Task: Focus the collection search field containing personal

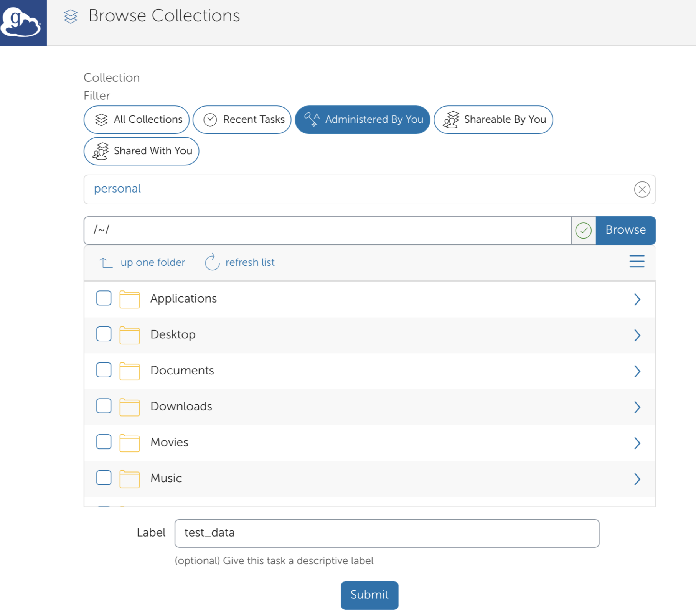Action: (369, 189)
